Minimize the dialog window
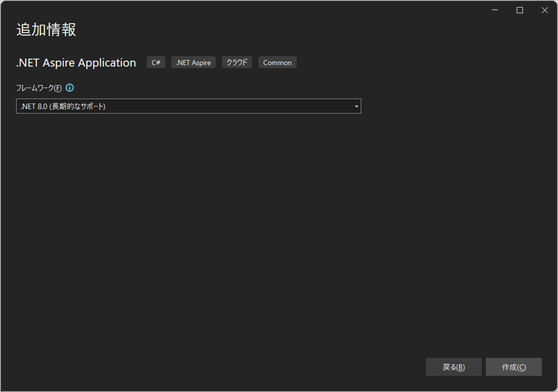This screenshot has width=558, height=392. pos(495,10)
